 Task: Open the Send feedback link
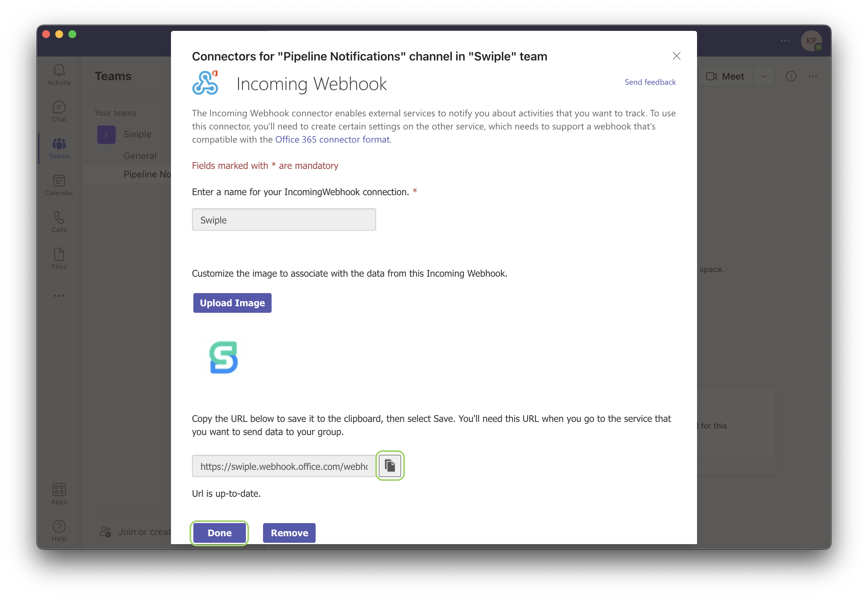tap(650, 82)
